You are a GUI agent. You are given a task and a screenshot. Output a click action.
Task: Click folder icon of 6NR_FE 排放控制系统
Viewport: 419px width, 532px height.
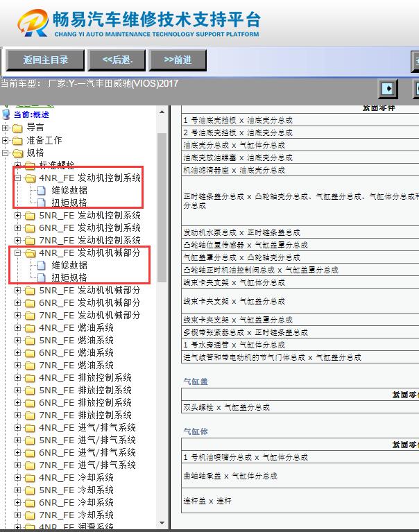pyautogui.click(x=31, y=403)
